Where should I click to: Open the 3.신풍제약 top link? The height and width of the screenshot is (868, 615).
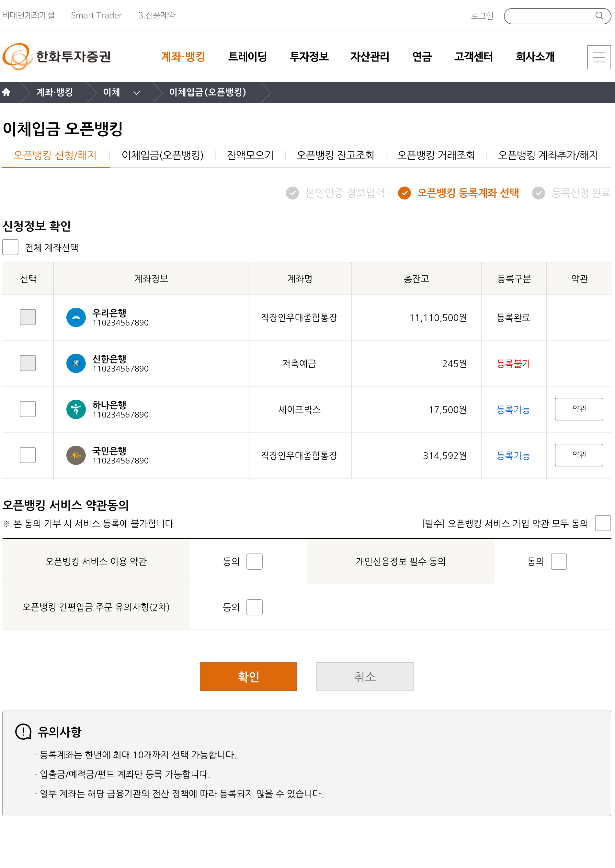click(157, 16)
